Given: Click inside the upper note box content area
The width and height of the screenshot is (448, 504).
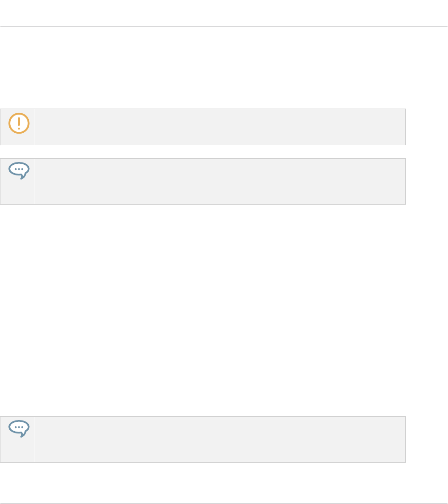Looking at the screenshot, I should 220,181.
